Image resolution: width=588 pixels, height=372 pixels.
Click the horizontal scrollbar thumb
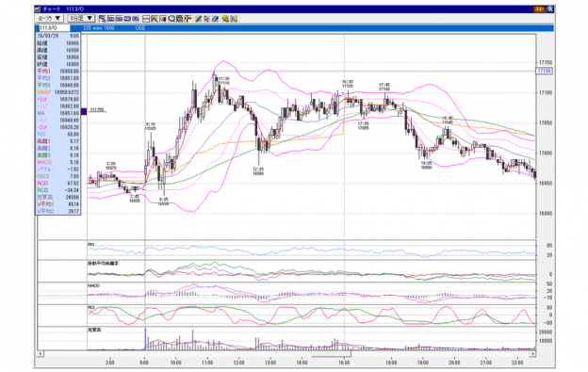(x=331, y=353)
